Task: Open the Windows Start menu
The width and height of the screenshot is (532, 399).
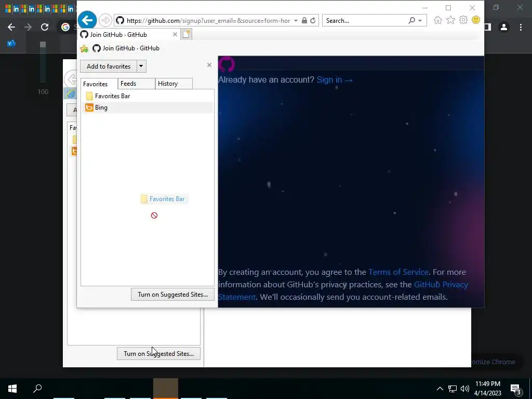Action: (x=12, y=389)
